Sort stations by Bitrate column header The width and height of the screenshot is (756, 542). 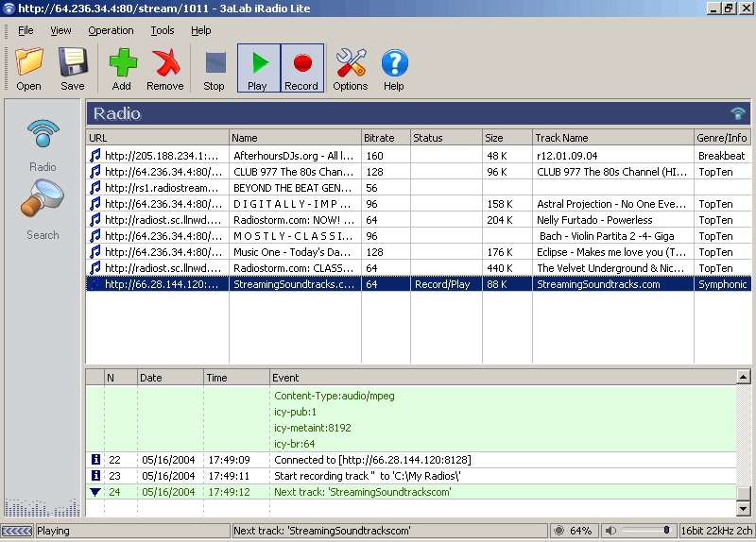[x=386, y=138]
